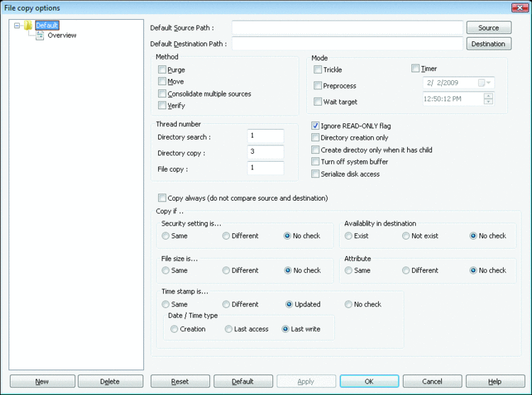Click the Default folder icon in tree
532x395 pixels.
tap(28, 26)
